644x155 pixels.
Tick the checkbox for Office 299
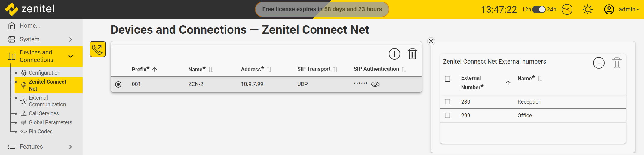click(x=447, y=116)
